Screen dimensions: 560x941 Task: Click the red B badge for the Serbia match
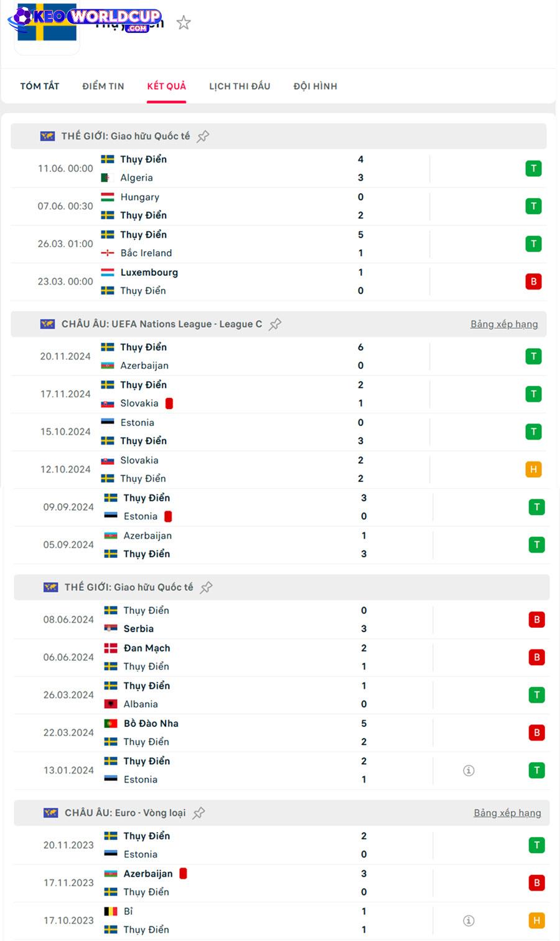pyautogui.click(x=536, y=620)
